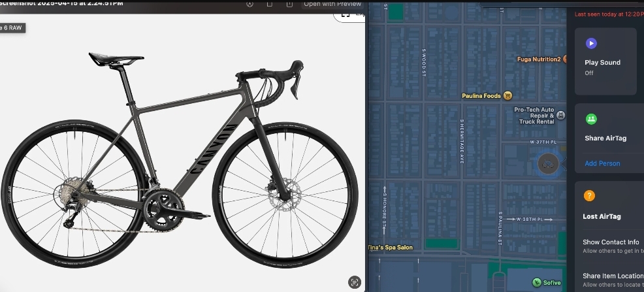The image size is (644, 292).
Task: Click the Tina's Spa Salon map label
Action: pos(390,247)
